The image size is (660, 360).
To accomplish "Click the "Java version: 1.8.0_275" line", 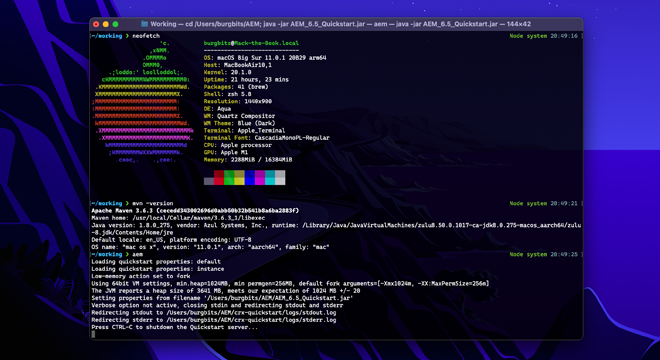I will click(x=336, y=229).
